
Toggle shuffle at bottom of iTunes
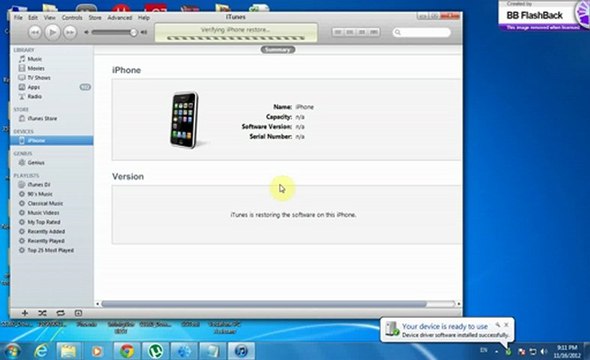pos(43,313)
